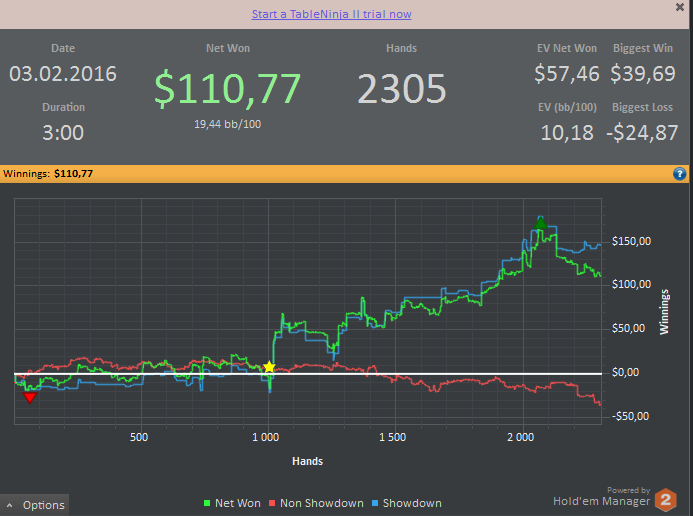Click the Net Won value $110,77
Screen dimensions: 693x516
(x=228, y=88)
